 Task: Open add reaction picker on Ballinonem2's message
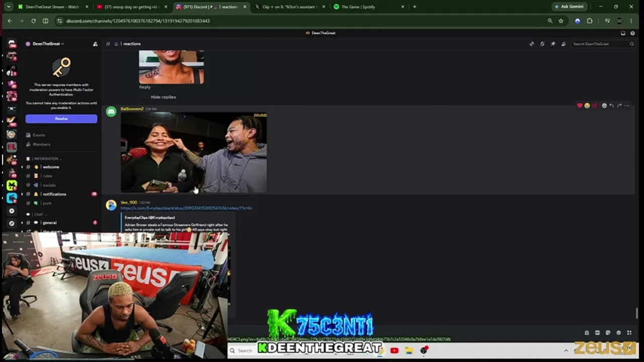tap(604, 106)
